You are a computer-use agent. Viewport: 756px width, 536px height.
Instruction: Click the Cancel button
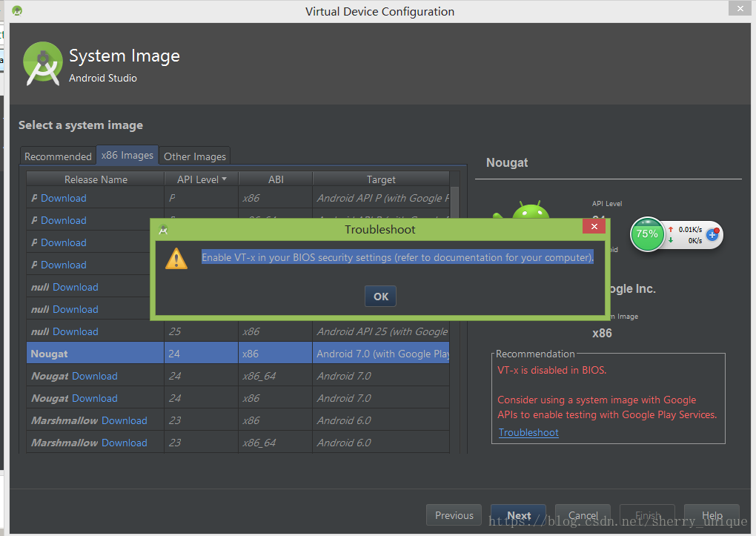tap(583, 515)
